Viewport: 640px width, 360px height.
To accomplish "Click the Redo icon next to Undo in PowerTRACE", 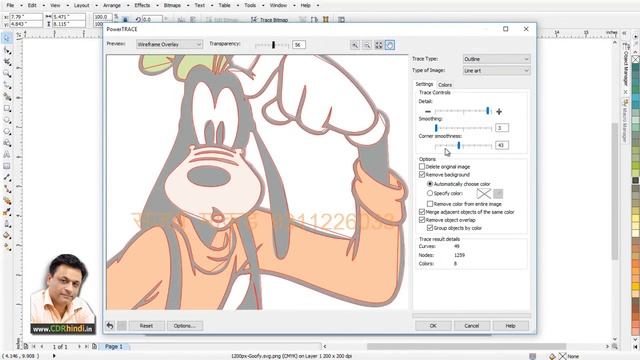I will [x=122, y=325].
